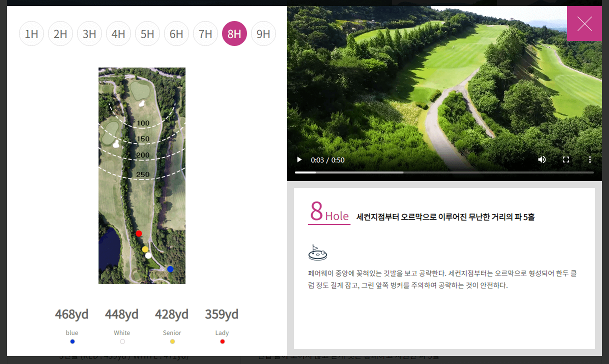The width and height of the screenshot is (609, 364).
Task: Select the active 8H hole button
Action: click(x=234, y=33)
